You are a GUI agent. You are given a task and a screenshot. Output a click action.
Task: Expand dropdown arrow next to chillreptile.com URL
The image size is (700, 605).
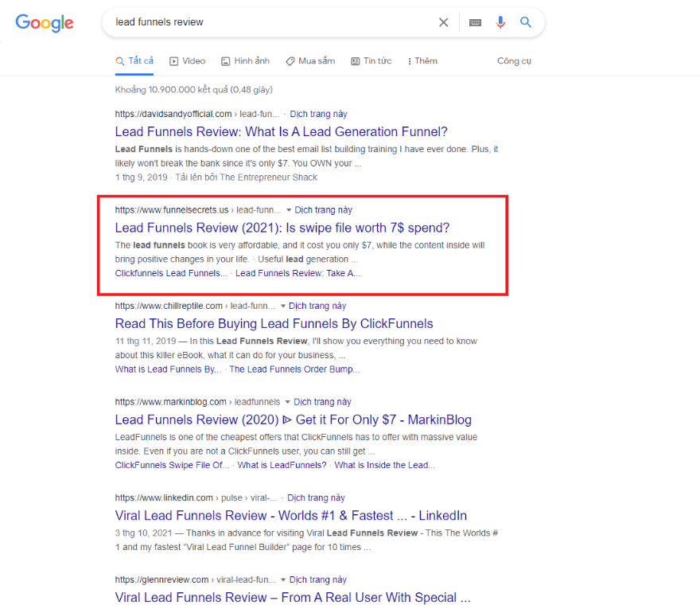point(282,306)
